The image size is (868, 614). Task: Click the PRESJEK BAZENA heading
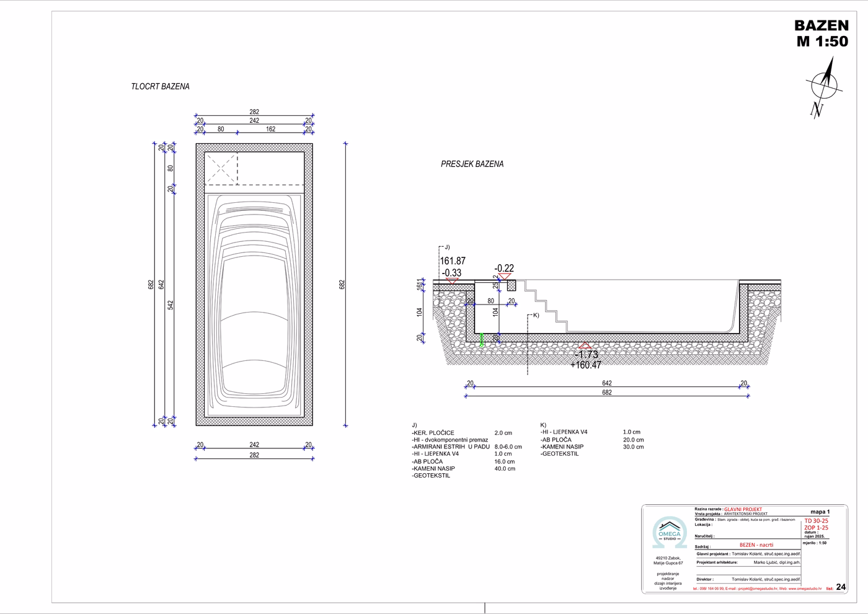click(472, 164)
